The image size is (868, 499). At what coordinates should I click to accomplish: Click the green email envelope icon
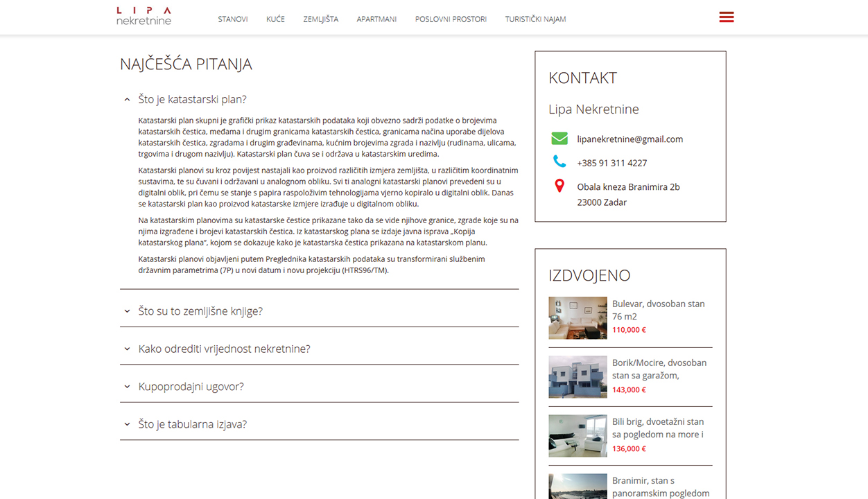point(559,139)
